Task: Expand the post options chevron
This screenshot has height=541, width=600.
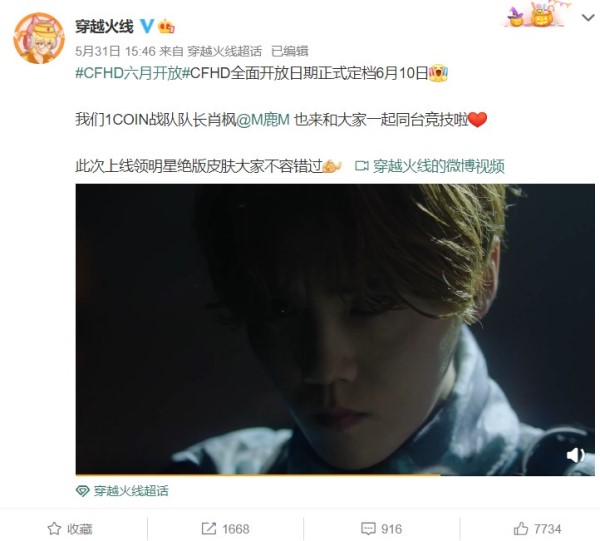Action: [588, 18]
